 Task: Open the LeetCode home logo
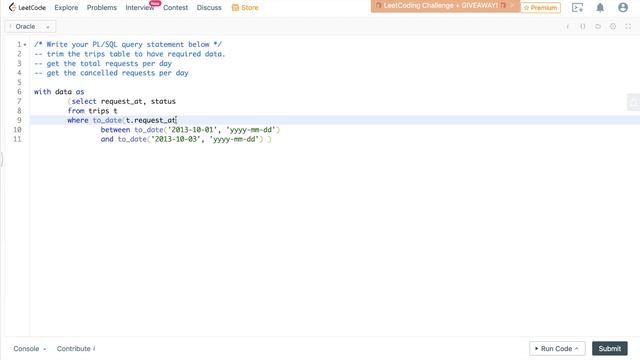27,7
